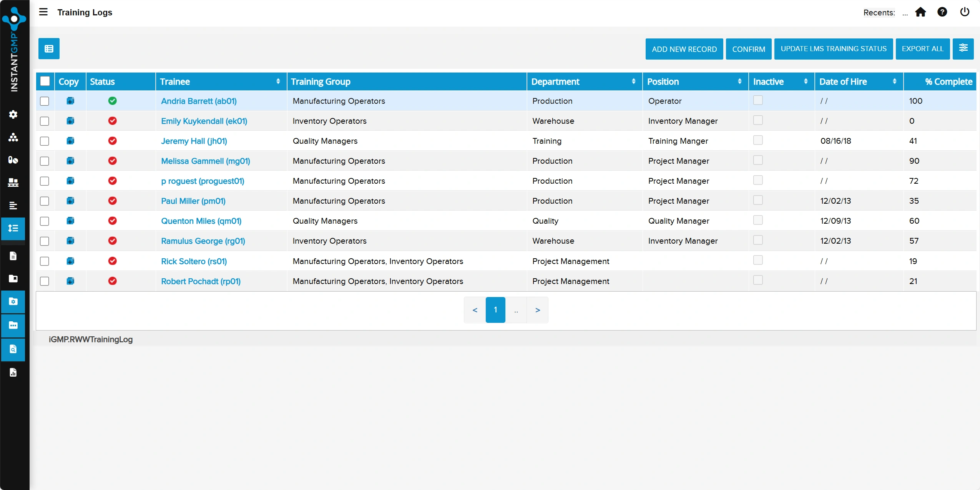Click Recents ellipsis in header
This screenshot has width=980, height=490.
(x=905, y=13)
